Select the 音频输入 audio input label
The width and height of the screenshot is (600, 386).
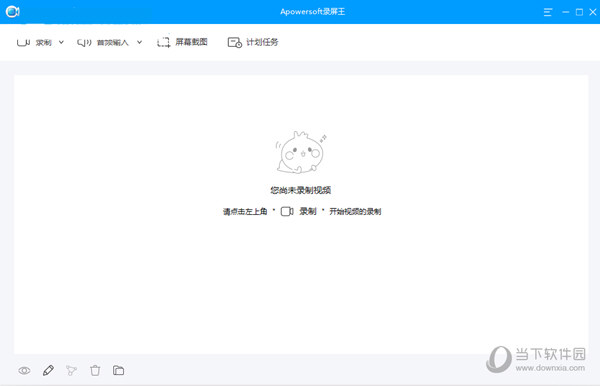[x=112, y=42]
